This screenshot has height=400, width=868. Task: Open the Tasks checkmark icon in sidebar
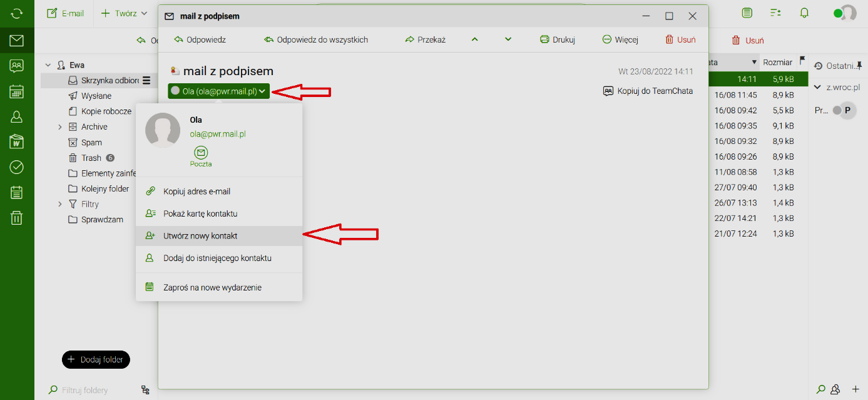tap(17, 167)
